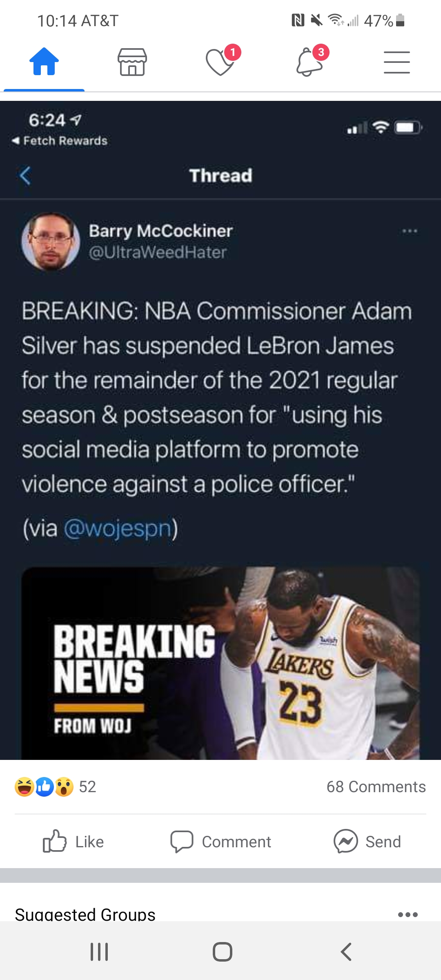Tap the blue back chevron in Thread header
The width and height of the screenshot is (441, 980).
[25, 176]
